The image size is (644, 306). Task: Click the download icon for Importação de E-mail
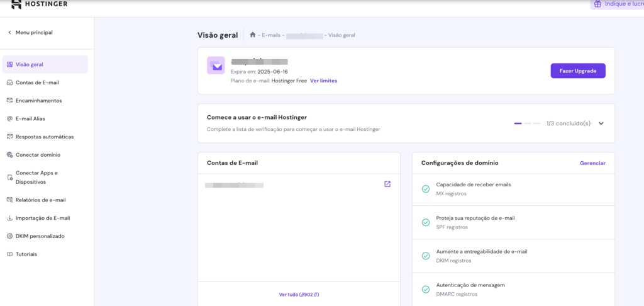(10, 218)
